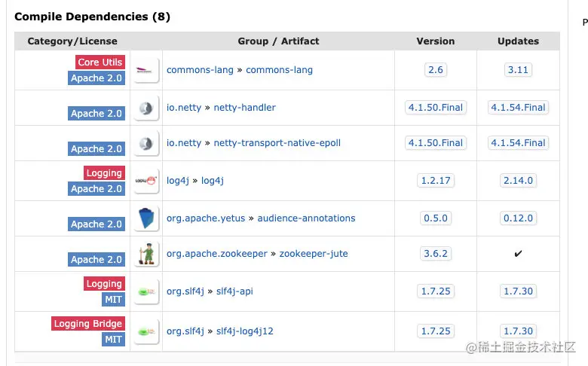This screenshot has height=366, width=588.
Task: Select slf4j-api version 1.7.25
Action: tap(436, 291)
